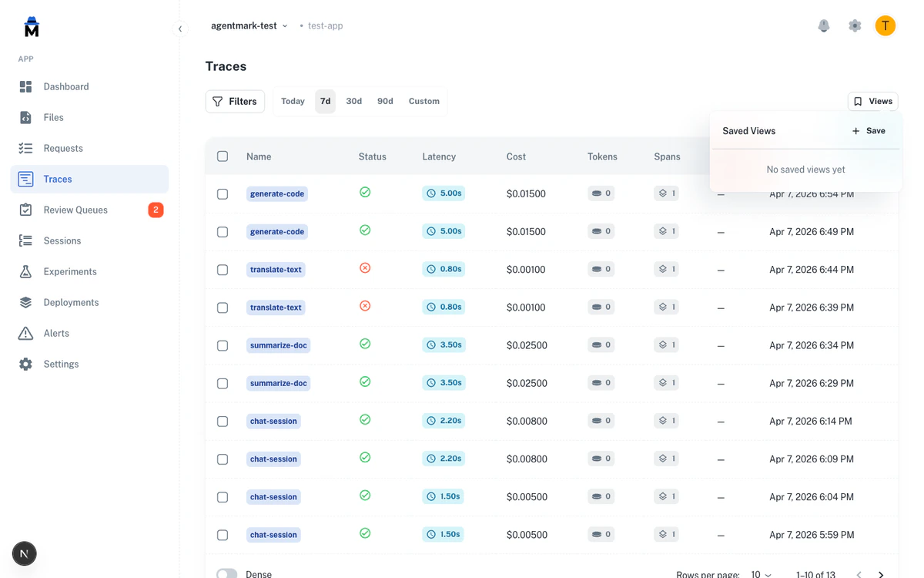
Task: Select the checkbox on the first generate-code row
Action: click(x=223, y=193)
